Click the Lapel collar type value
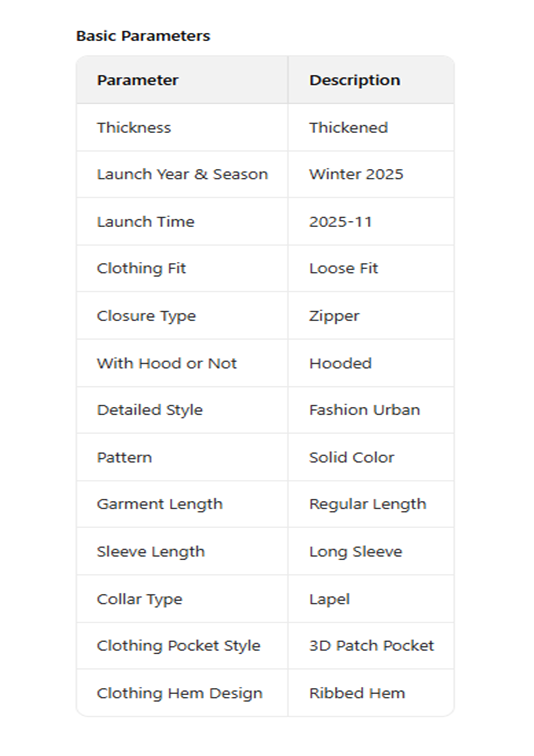 coord(329,599)
